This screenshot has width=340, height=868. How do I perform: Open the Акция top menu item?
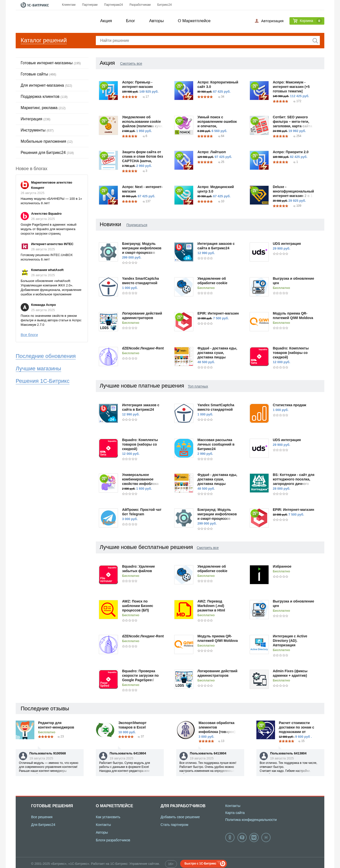[106, 21]
